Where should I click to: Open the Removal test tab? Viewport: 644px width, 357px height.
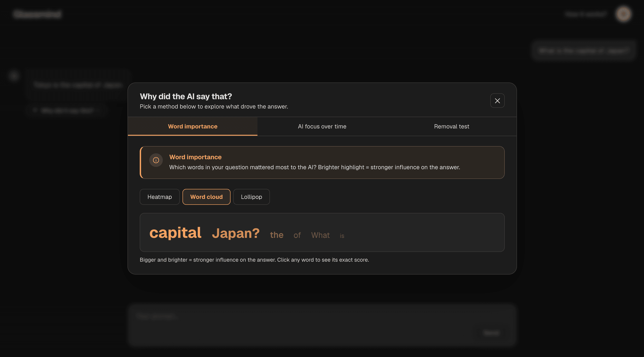pyautogui.click(x=452, y=126)
